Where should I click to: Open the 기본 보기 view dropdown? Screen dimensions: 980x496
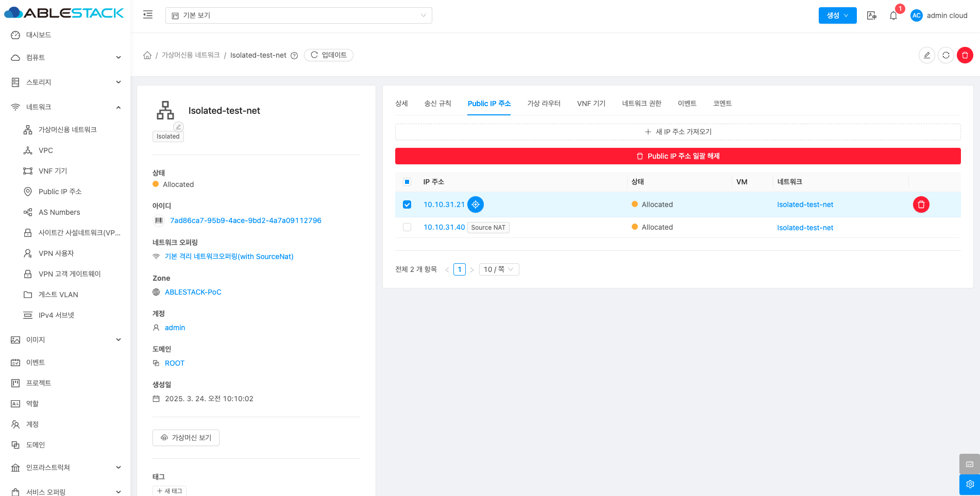298,15
